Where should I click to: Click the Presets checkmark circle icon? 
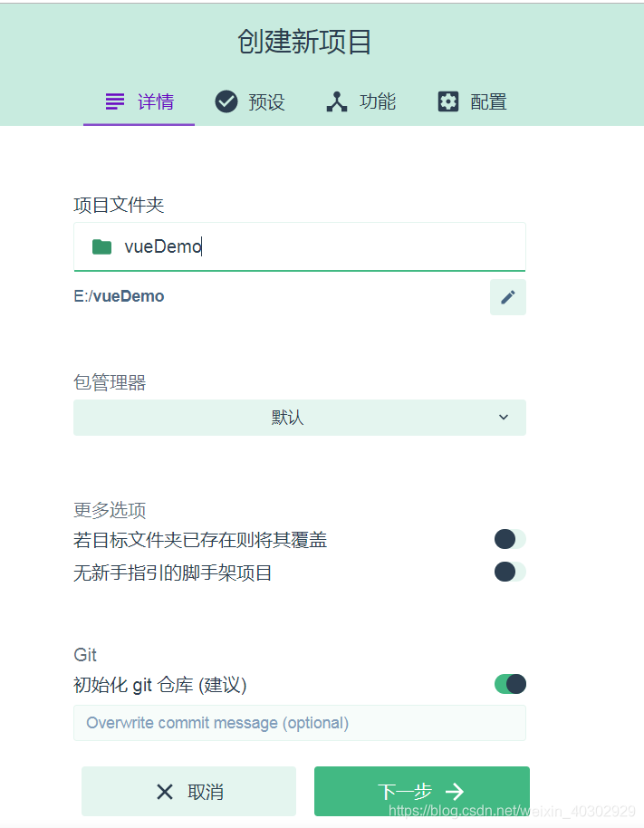coord(226,101)
